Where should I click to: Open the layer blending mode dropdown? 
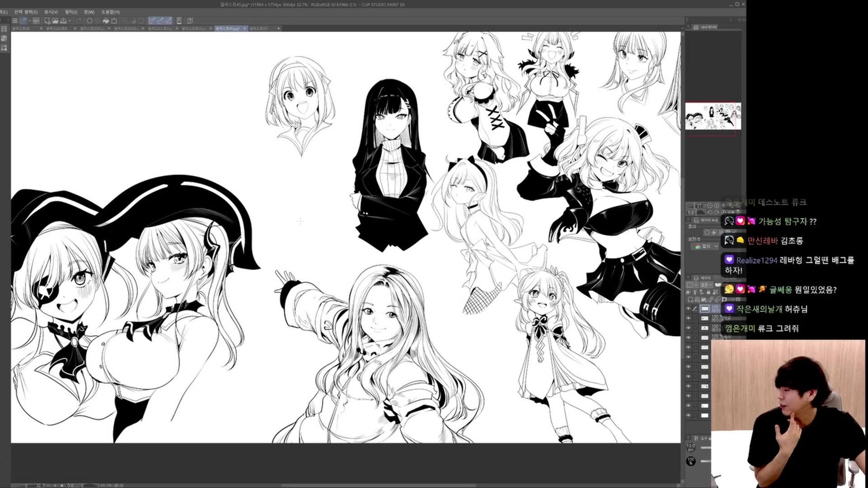click(x=707, y=285)
